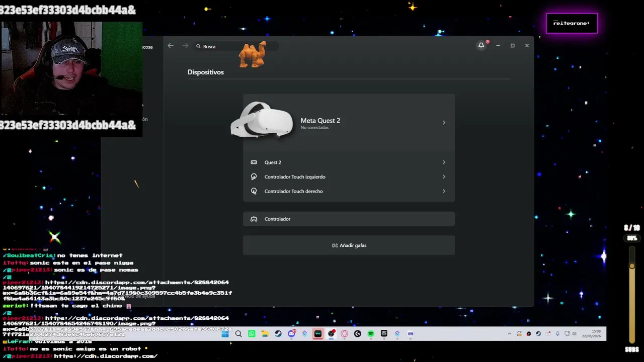This screenshot has height=362, width=644.
Task: Close the Meta devices window
Action: click(527, 46)
